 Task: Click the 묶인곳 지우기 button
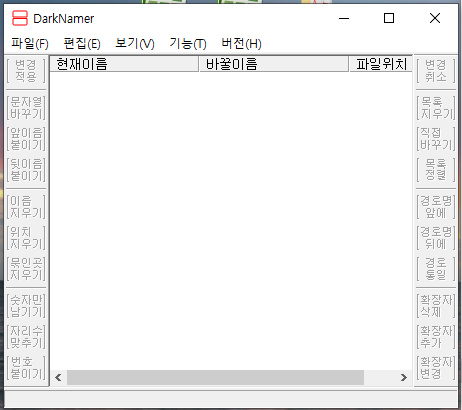pos(26,269)
